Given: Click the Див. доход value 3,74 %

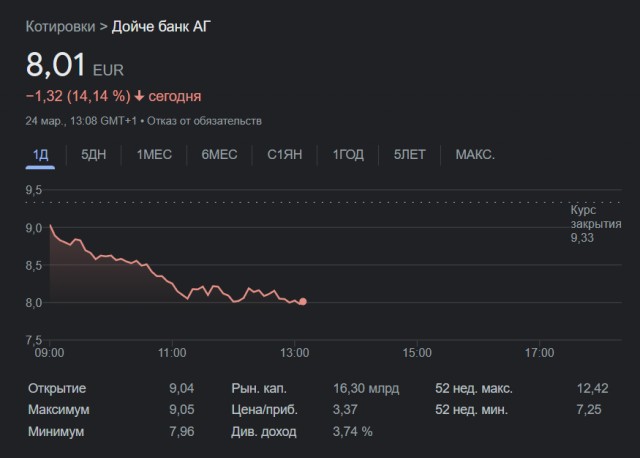Looking at the screenshot, I should 352,432.
